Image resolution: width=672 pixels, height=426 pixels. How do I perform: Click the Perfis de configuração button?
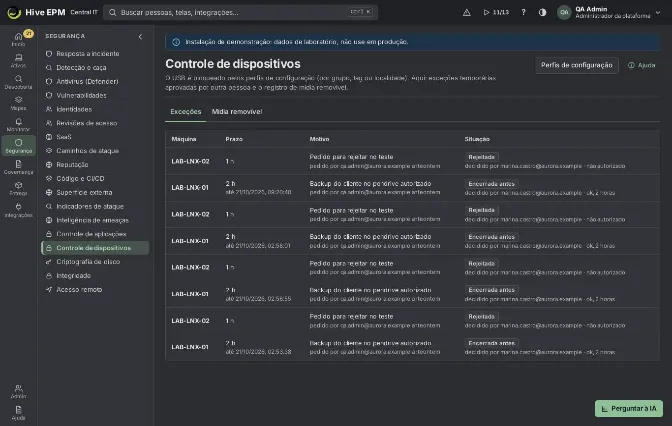click(x=576, y=65)
